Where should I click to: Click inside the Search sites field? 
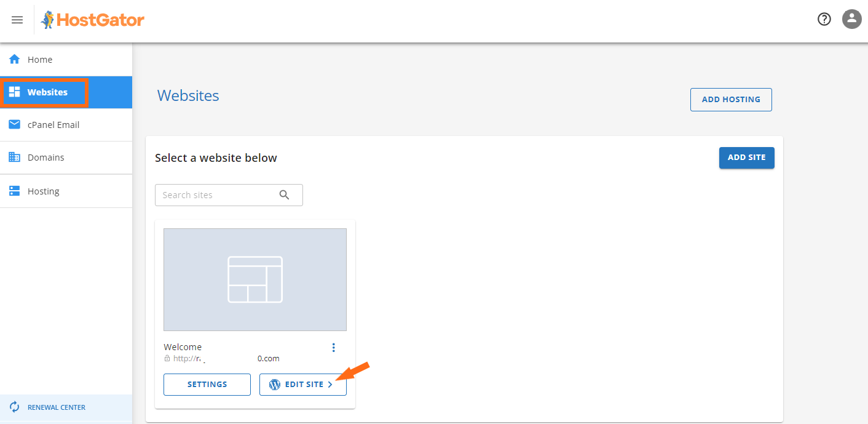215,194
